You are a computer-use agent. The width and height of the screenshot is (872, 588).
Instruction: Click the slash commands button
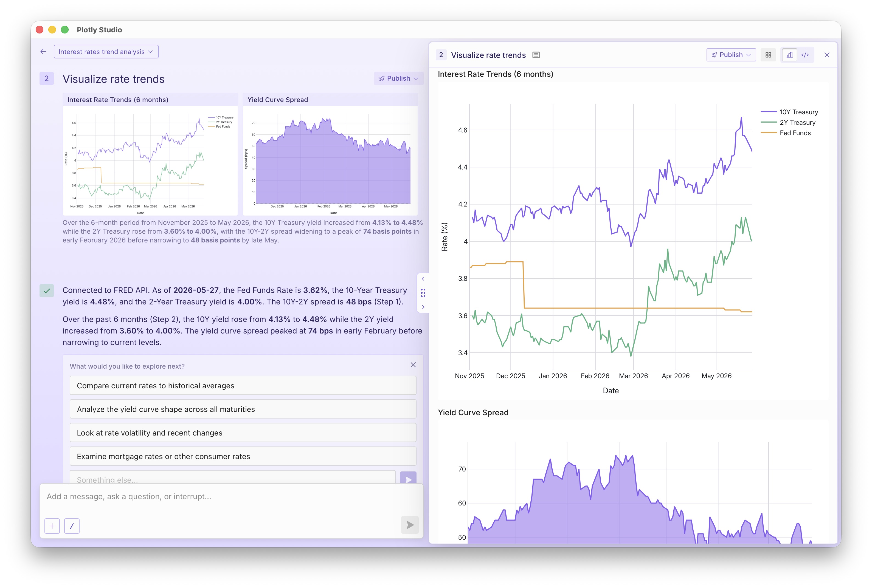pos(72,526)
